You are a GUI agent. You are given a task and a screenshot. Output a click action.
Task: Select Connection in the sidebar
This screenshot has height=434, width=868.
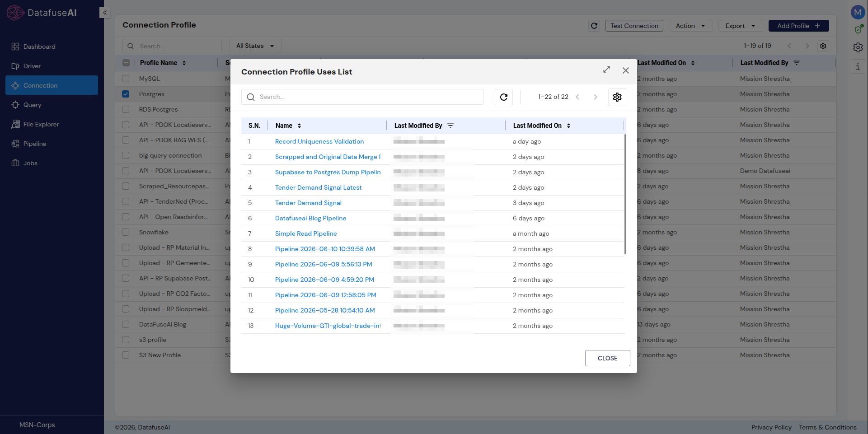(x=52, y=85)
